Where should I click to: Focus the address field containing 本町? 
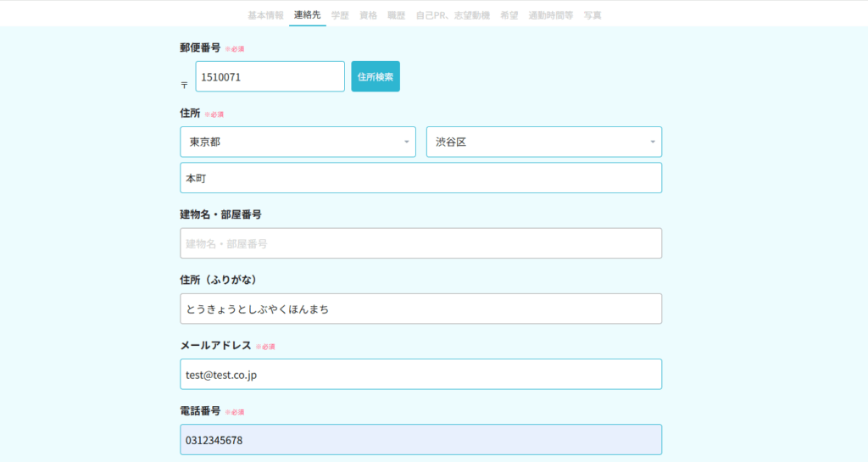click(x=420, y=178)
